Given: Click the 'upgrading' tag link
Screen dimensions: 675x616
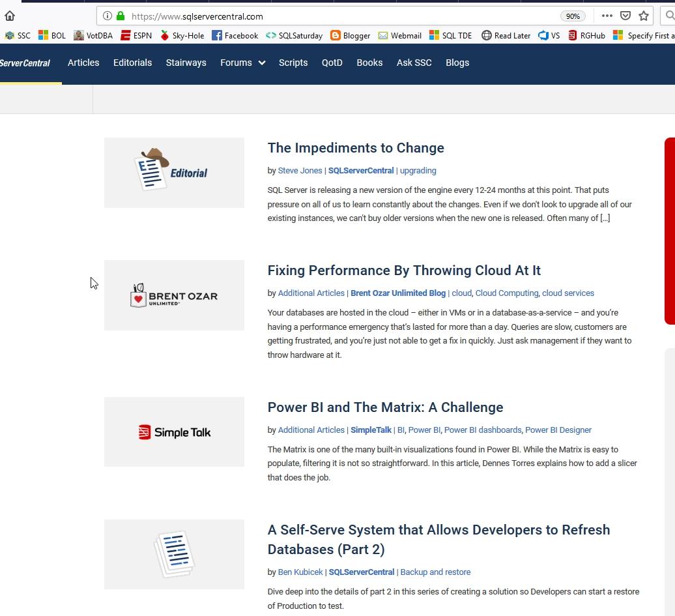Looking at the screenshot, I should point(418,171).
